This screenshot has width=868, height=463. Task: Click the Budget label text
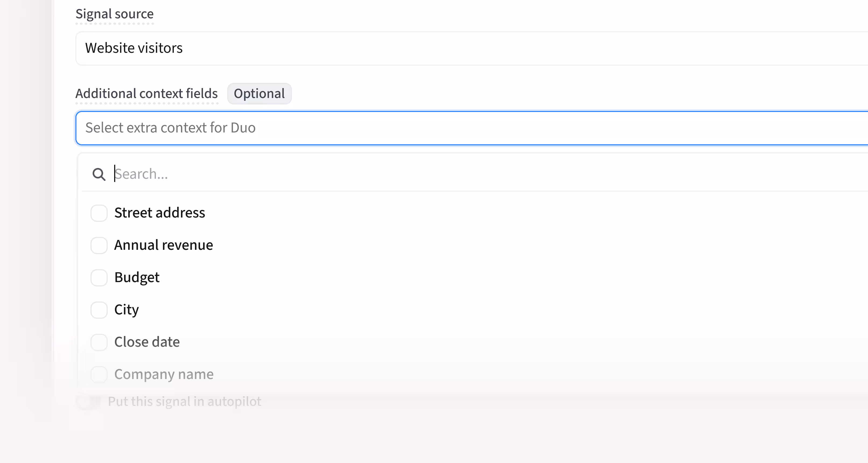tap(137, 278)
